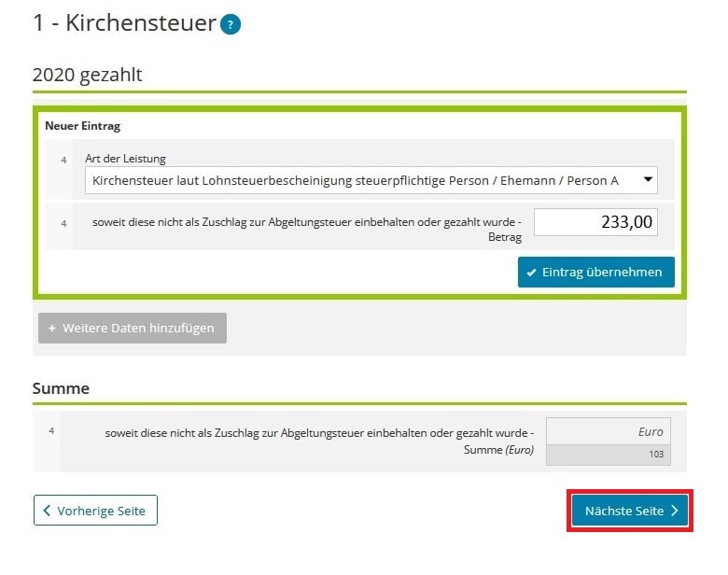
Task: Open the Kirchensteuer help question-mark icon
Action: tap(231, 24)
